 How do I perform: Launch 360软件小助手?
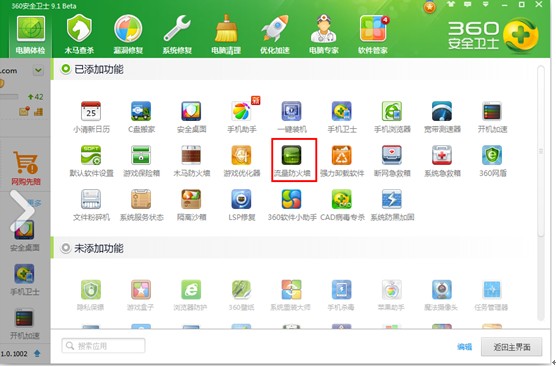coord(292,205)
